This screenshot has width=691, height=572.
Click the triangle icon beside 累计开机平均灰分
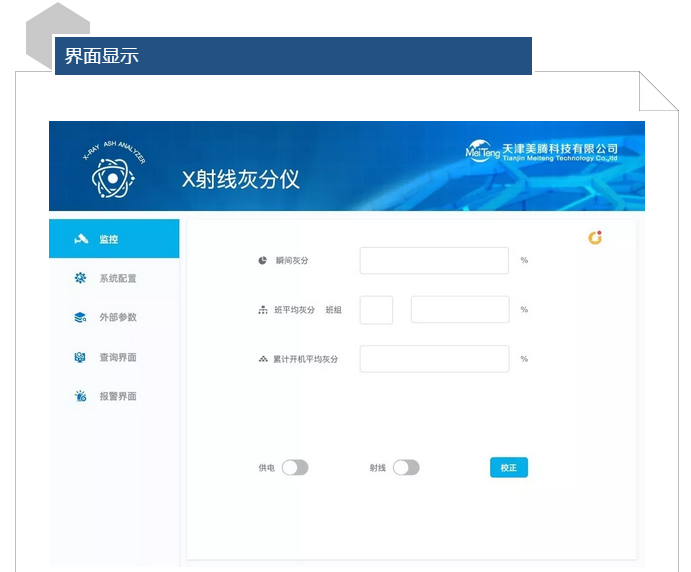tap(263, 359)
